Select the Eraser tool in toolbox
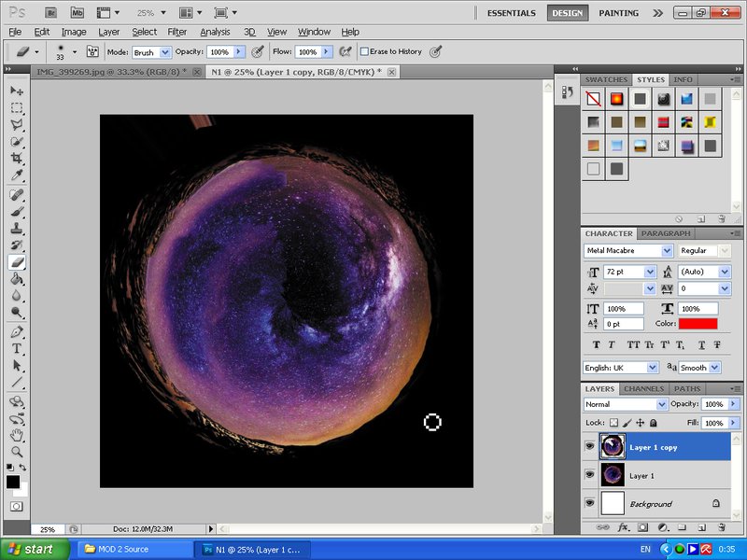The image size is (747, 560). pyautogui.click(x=17, y=262)
